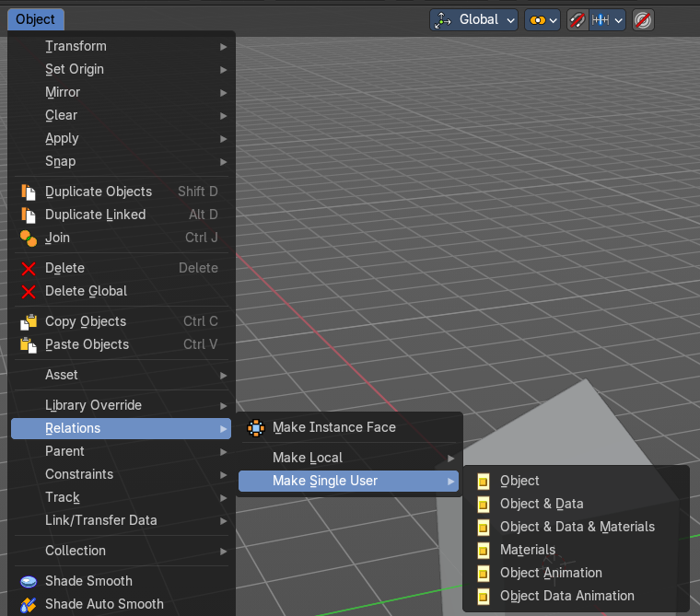Click the Join objects icon
The height and width of the screenshot is (616, 700).
[29, 238]
